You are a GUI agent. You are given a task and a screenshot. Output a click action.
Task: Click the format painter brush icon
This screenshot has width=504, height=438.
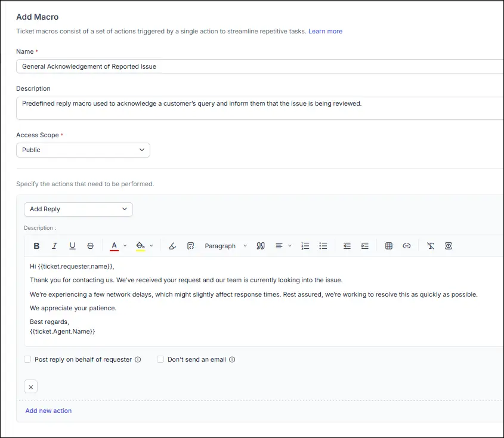pos(172,246)
